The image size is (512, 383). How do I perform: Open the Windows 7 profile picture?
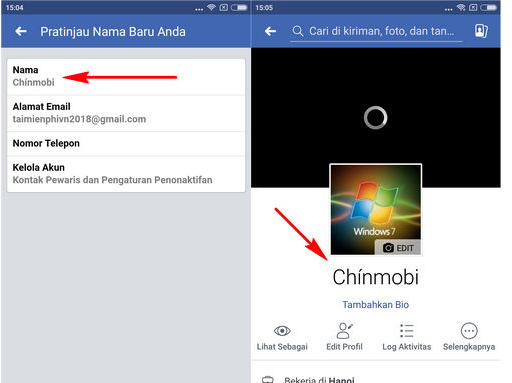(376, 210)
